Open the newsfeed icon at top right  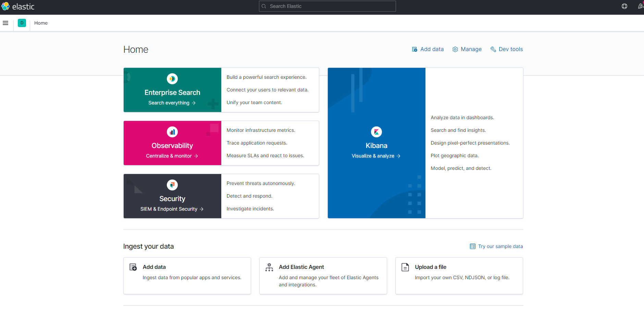tap(641, 6)
